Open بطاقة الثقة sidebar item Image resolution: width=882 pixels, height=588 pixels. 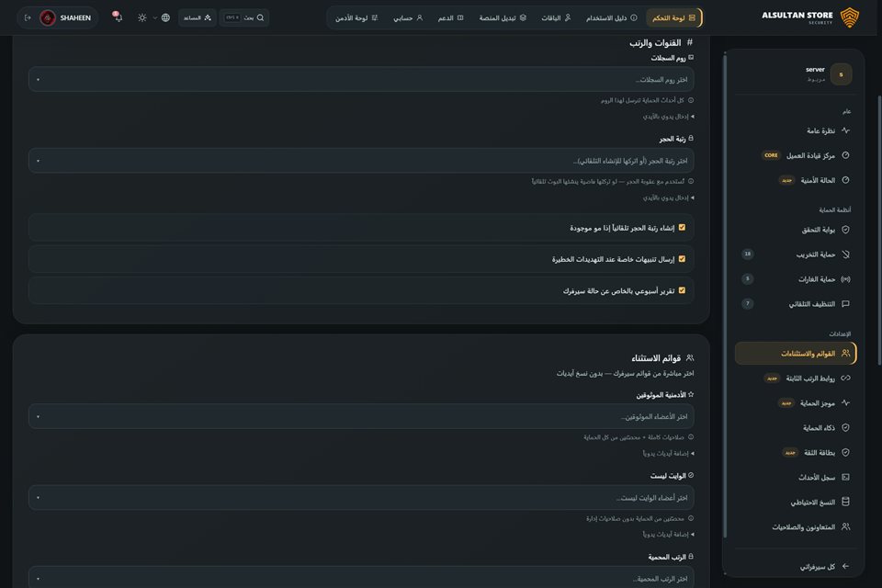[x=795, y=452]
